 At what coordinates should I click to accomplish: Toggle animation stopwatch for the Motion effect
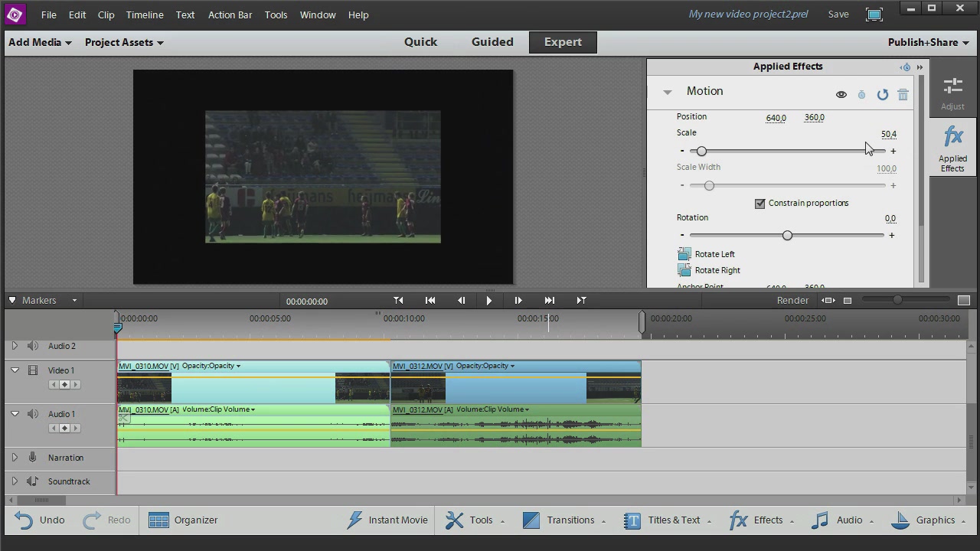click(x=861, y=95)
